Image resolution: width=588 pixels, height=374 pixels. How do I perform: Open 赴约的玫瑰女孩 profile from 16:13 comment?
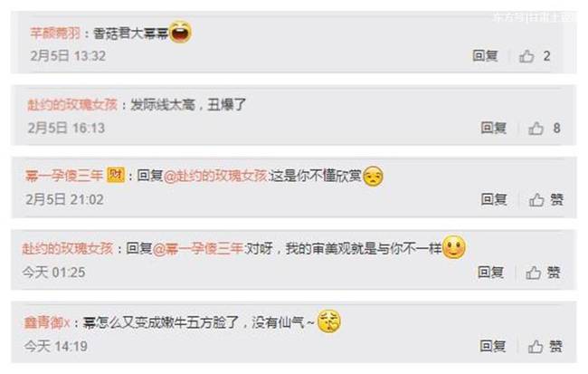click(x=72, y=105)
